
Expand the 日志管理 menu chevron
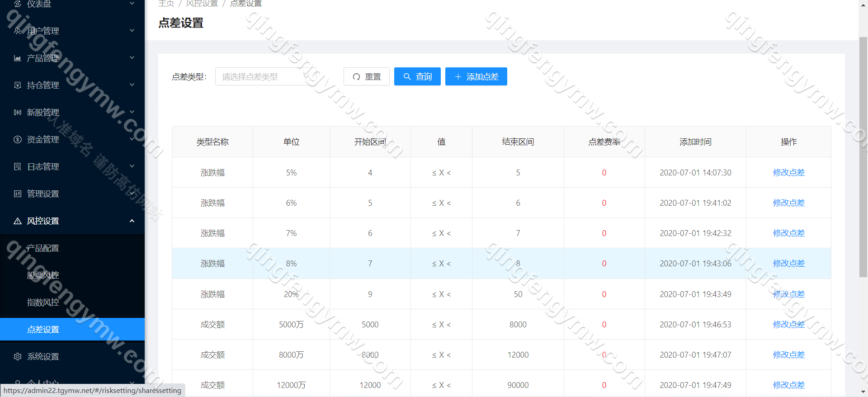pyautogui.click(x=132, y=166)
